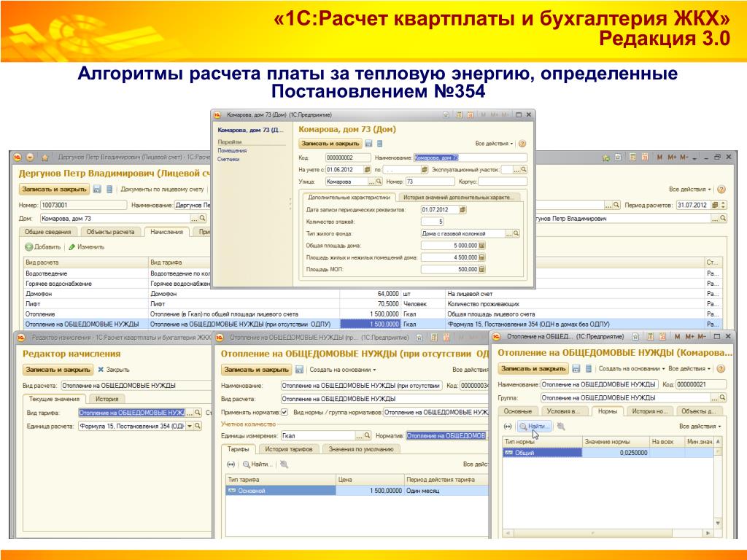Click vertical scrollbar down arrow in Нормы table
Viewport: 747px width, 560px height.
(718, 523)
